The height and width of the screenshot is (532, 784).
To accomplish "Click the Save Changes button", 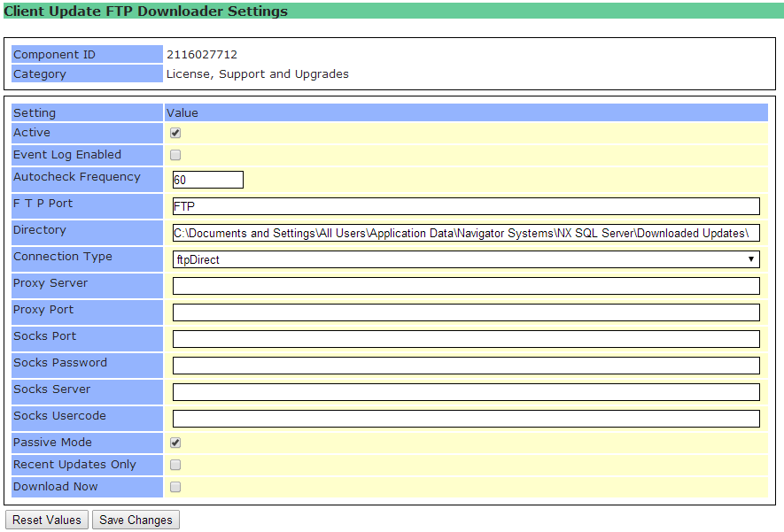I will pos(136,520).
